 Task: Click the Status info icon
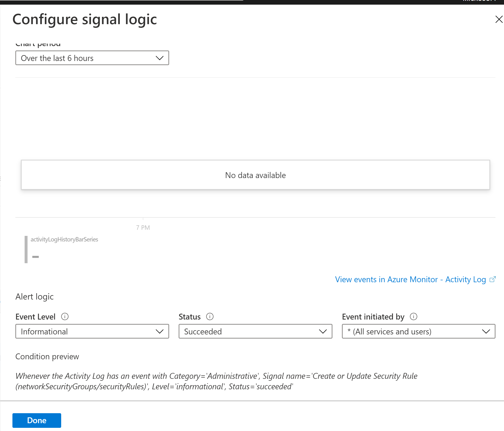[x=210, y=317]
